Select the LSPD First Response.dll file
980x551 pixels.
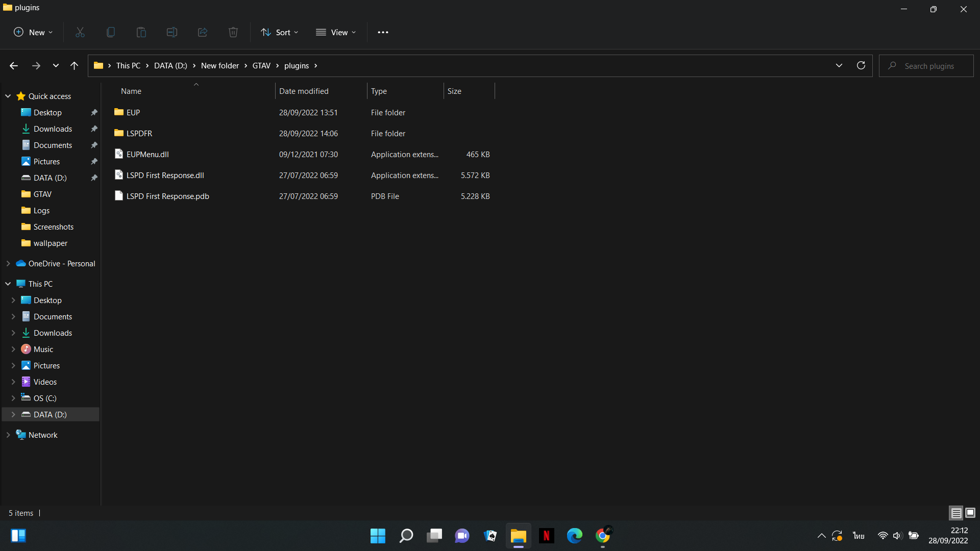pyautogui.click(x=165, y=175)
